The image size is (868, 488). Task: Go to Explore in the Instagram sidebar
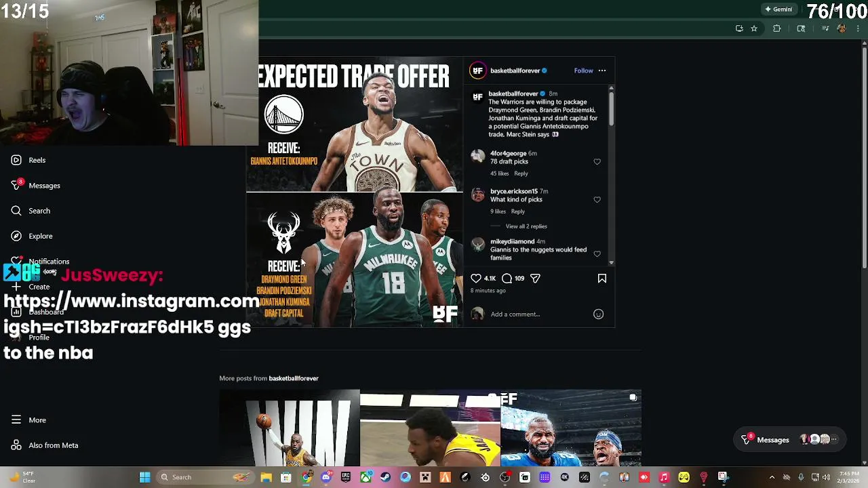click(x=32, y=236)
